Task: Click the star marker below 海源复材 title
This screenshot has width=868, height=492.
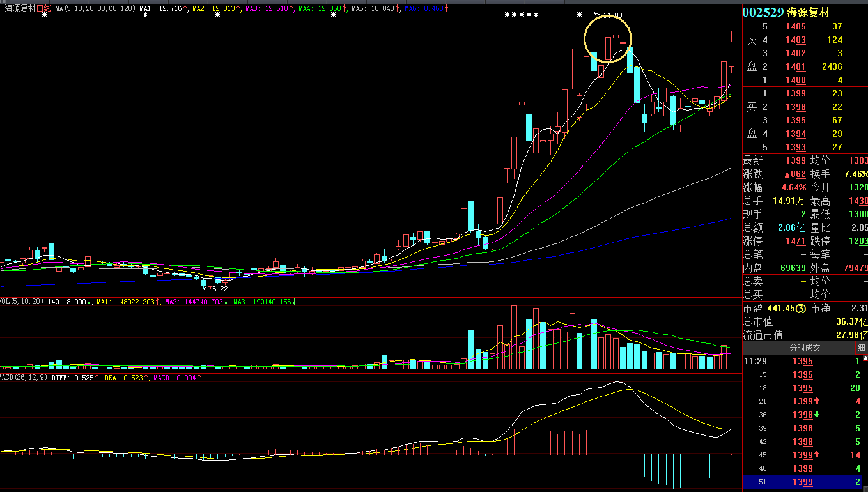Action: [x=44, y=14]
